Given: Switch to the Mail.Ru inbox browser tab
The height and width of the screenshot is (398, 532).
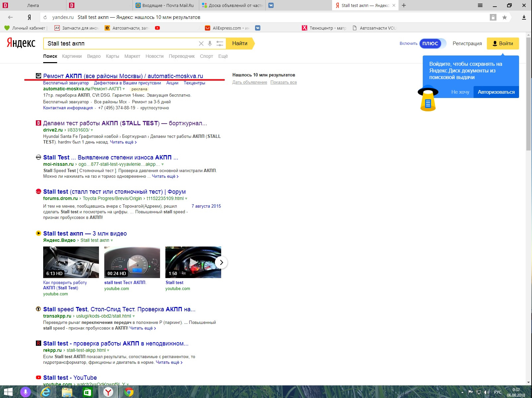Looking at the screenshot, I should click(166, 5).
